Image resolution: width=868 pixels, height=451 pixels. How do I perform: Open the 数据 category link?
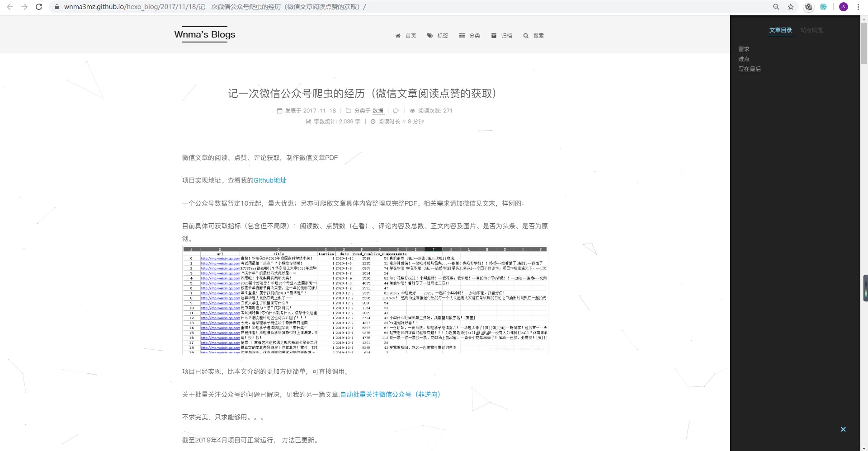pos(378,111)
